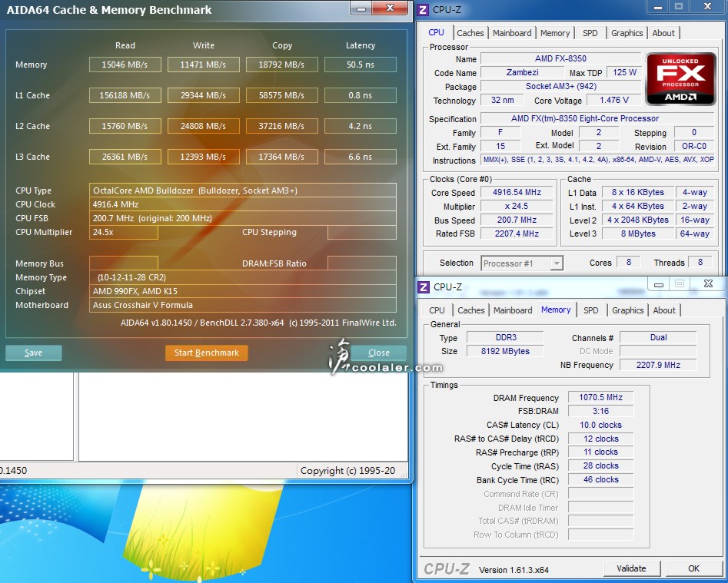728x583 pixels.
Task: Select Memory tab in upper CPU-Z window
Action: click(555, 33)
